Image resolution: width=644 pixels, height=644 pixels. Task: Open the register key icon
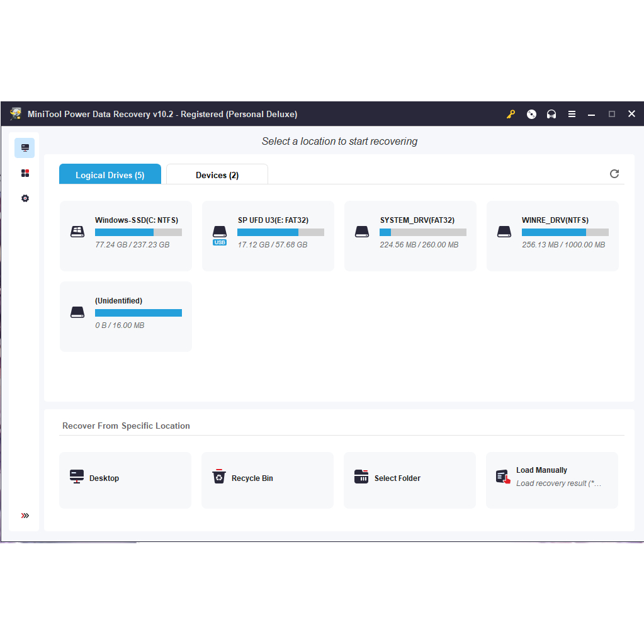[x=511, y=114]
